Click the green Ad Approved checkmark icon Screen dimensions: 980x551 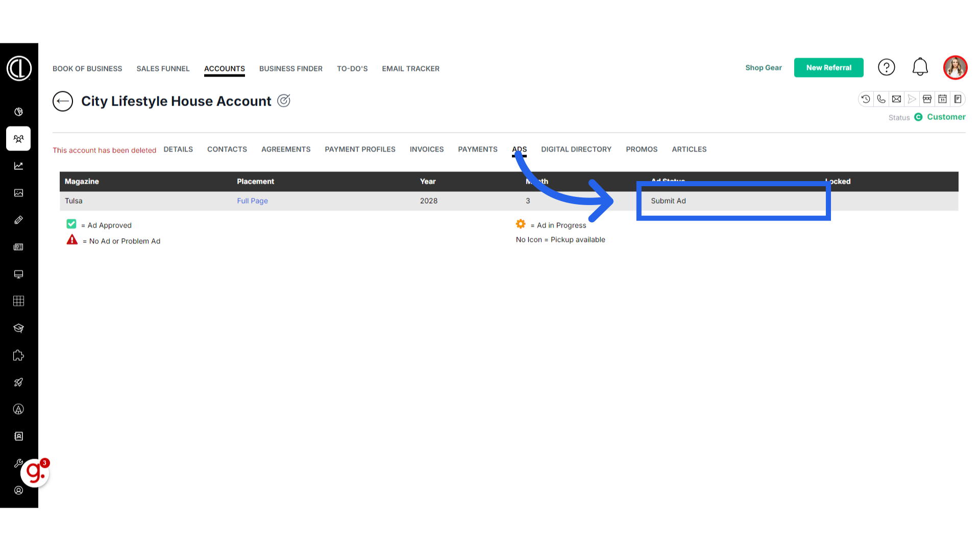71,224
